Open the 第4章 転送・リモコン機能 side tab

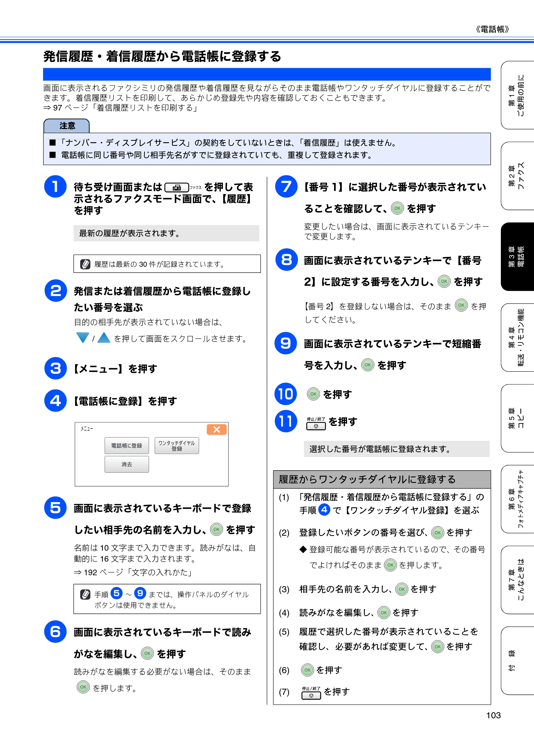(517, 338)
